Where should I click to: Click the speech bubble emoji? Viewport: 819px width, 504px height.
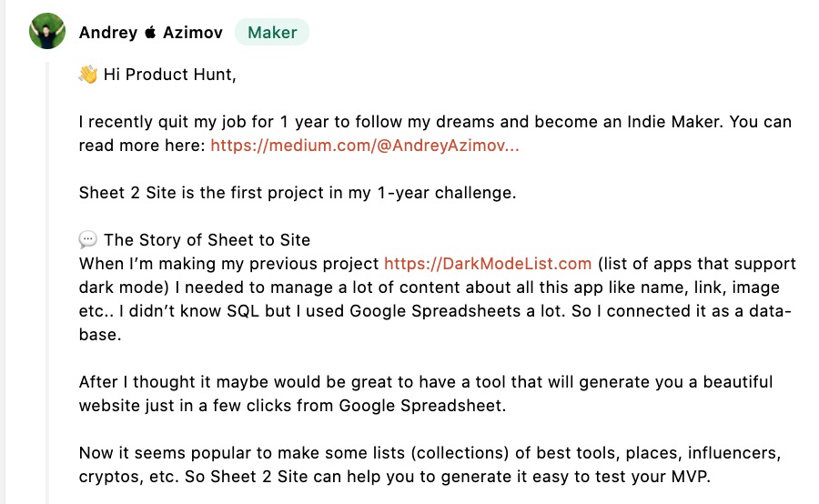[88, 240]
